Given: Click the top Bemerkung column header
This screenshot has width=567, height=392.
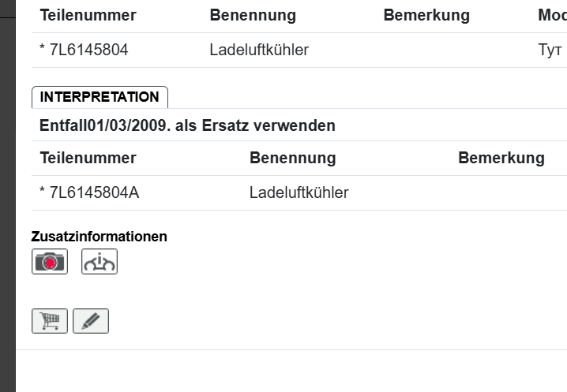Looking at the screenshot, I should [426, 16].
